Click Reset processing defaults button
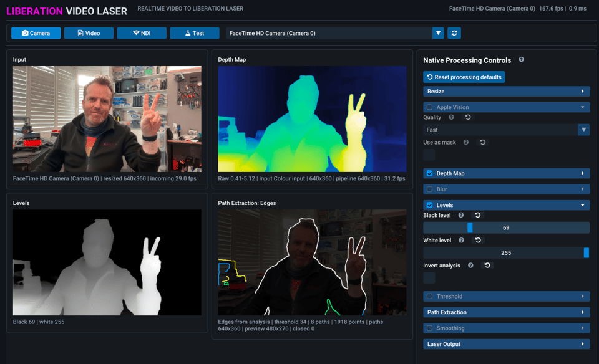The height and width of the screenshot is (364, 599). (464, 77)
